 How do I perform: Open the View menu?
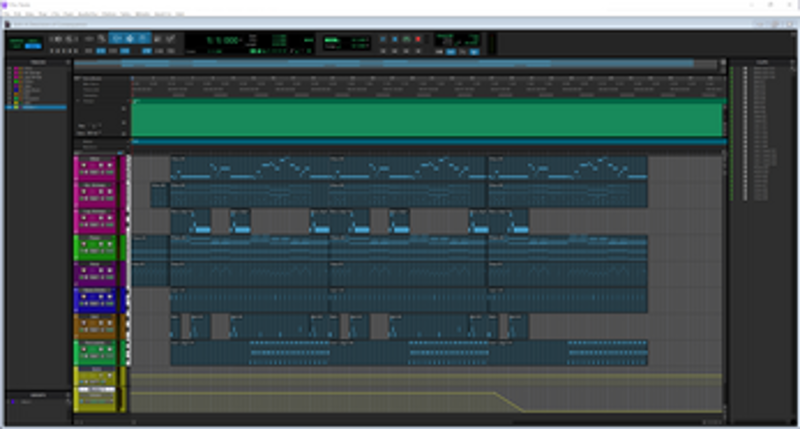coord(30,14)
